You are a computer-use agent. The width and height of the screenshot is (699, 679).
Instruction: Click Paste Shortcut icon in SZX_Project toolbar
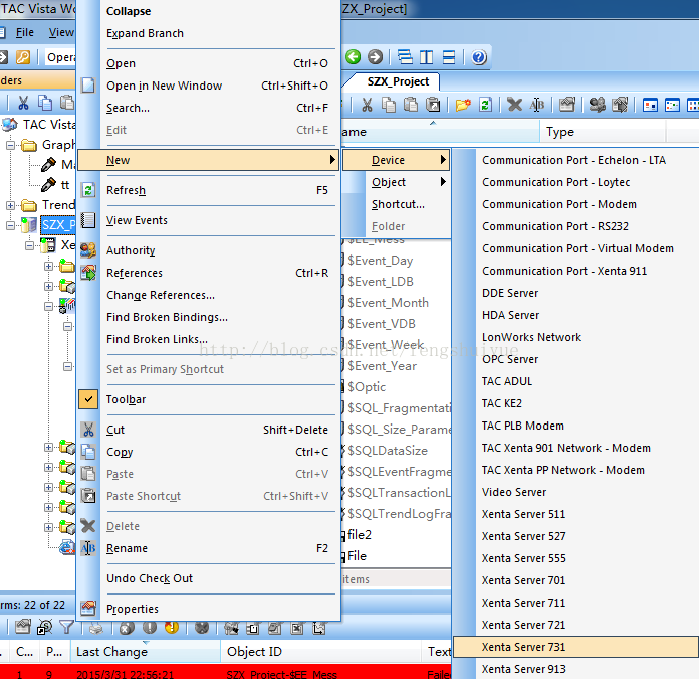(x=433, y=105)
